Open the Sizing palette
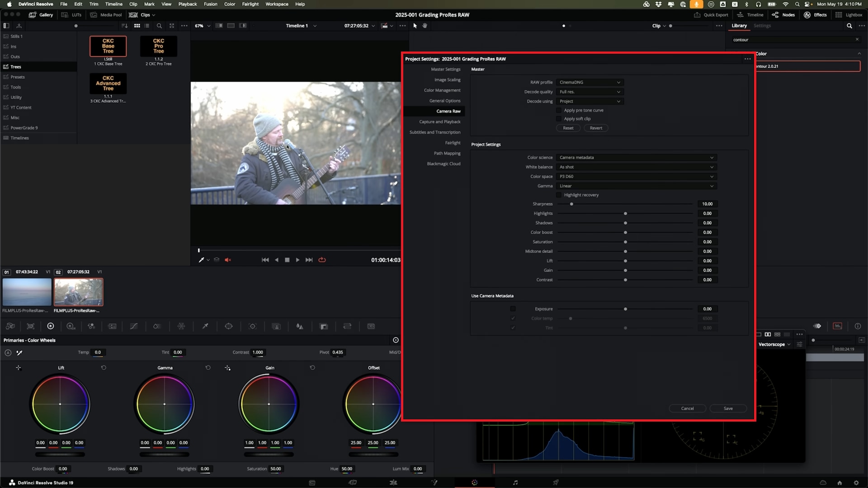The height and width of the screenshot is (488, 868). 347,326
